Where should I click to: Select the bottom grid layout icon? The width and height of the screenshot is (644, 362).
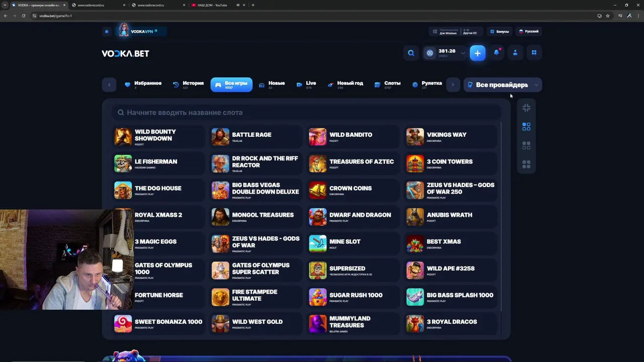(x=526, y=164)
